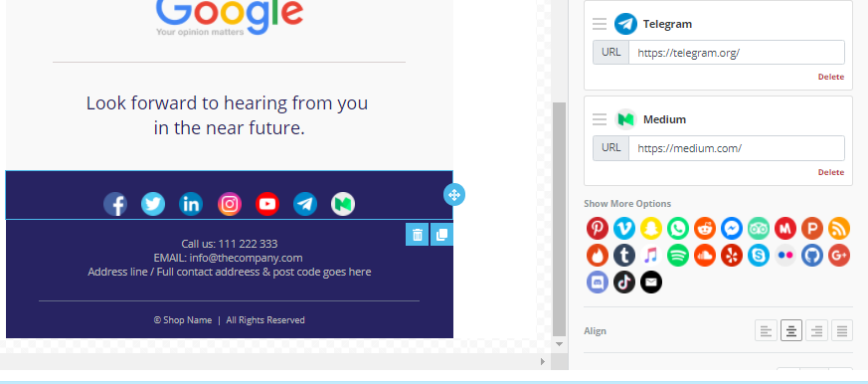Screen dimensions: 868x384
Task: Add the Tinder flame icon
Action: (598, 256)
